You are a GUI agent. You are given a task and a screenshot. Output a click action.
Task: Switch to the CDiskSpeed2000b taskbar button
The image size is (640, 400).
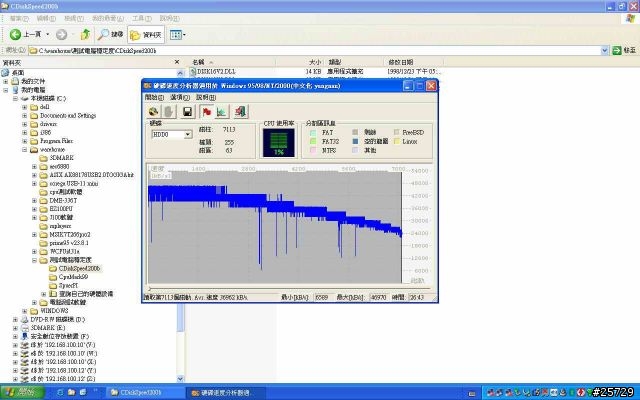click(x=145, y=393)
